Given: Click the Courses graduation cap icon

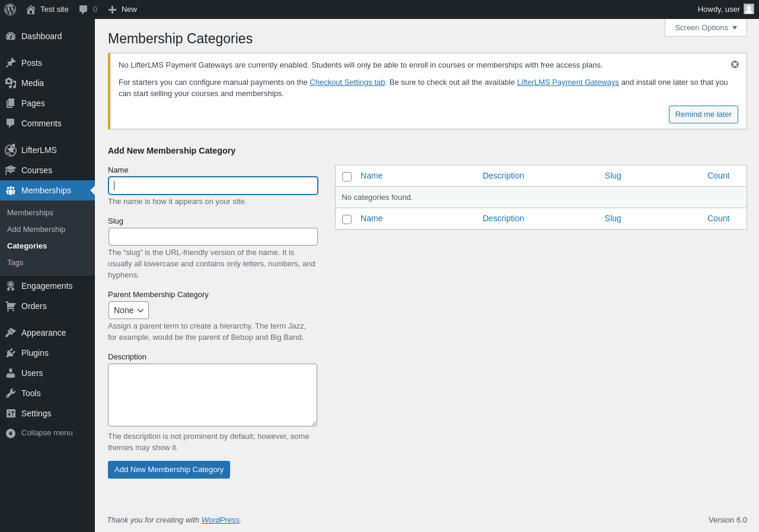Looking at the screenshot, I should (x=11, y=170).
